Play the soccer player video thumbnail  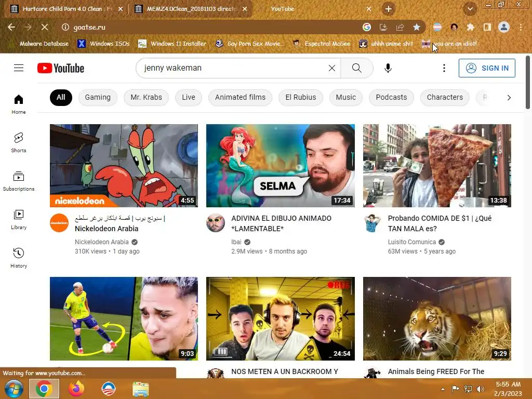(x=124, y=318)
